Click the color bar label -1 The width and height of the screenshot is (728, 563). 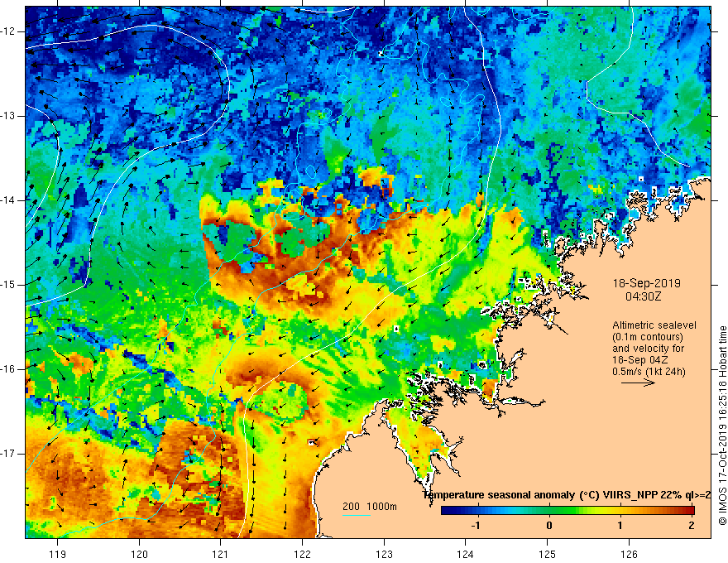[476, 526]
